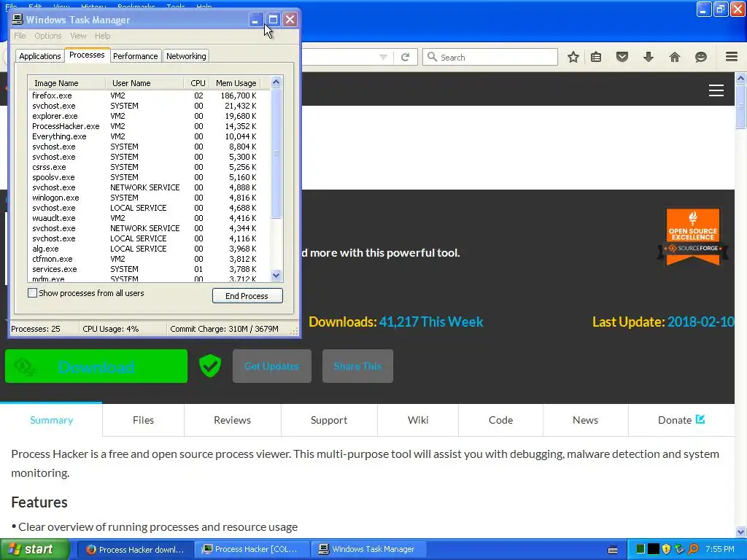Open Task Manager View menu
747x560 pixels.
(79, 36)
